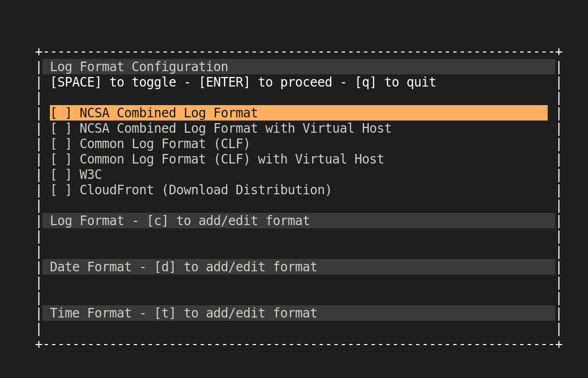Viewport: 588px width, 378px height.
Task: Open the Date Format edit section header
Action: (183, 267)
